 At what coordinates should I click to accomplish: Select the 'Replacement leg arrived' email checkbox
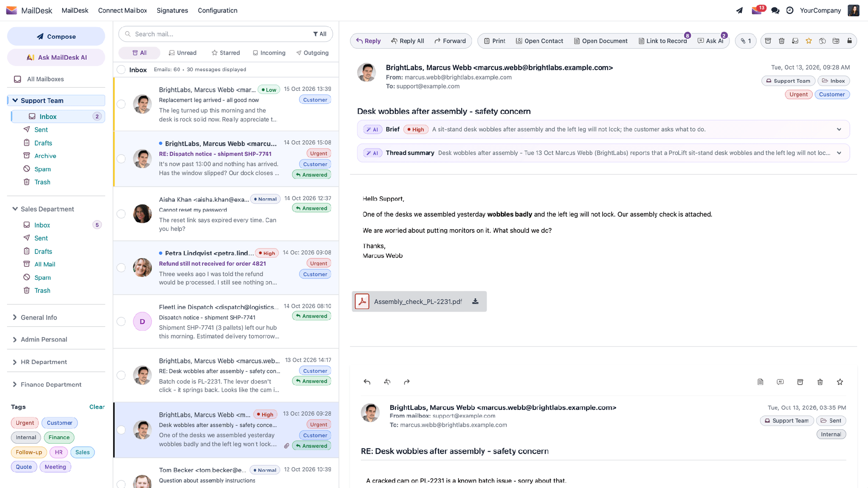pos(121,104)
